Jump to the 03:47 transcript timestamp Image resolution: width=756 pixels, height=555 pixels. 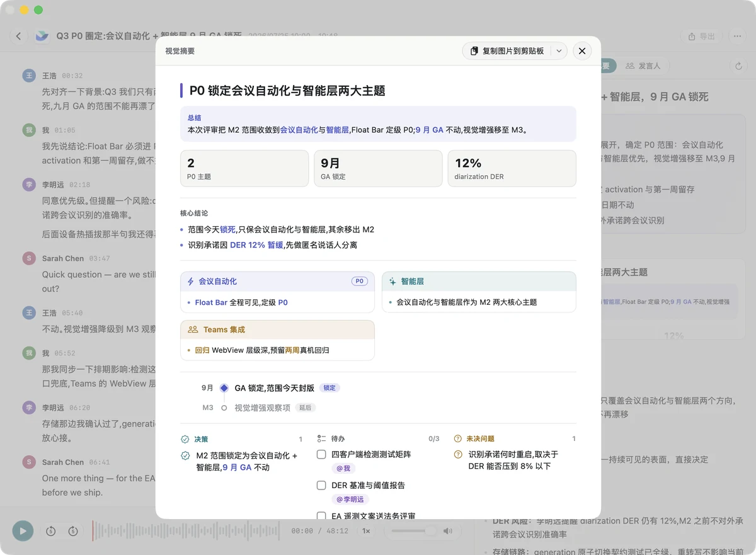click(x=100, y=258)
